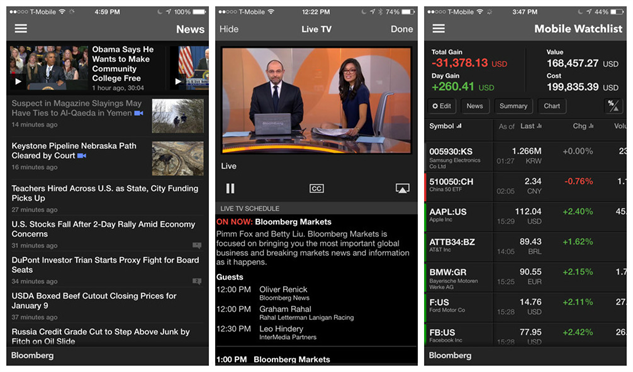Screen dimensions: 633x372
Task: Tap the AirPlay icon under video
Action: tap(402, 188)
